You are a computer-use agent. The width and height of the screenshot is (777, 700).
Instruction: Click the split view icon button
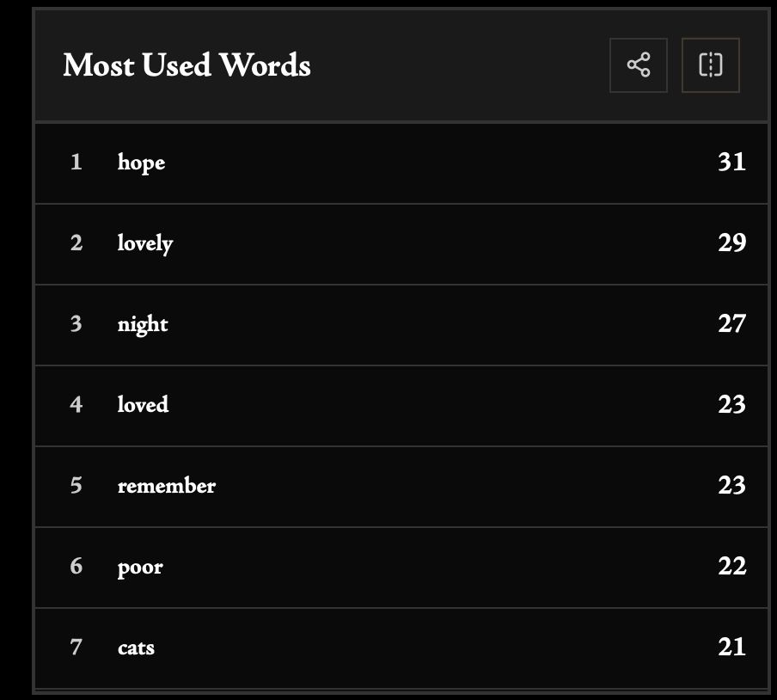(710, 64)
